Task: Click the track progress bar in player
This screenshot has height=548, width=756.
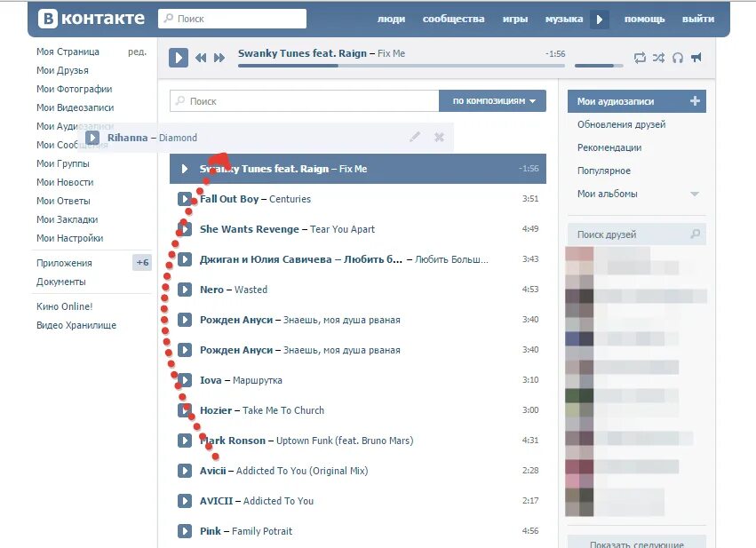Action: (x=402, y=66)
